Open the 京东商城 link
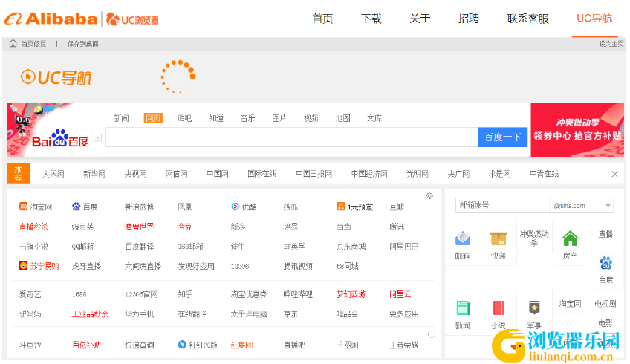Viewport: 630px width, 364px height. point(351,247)
